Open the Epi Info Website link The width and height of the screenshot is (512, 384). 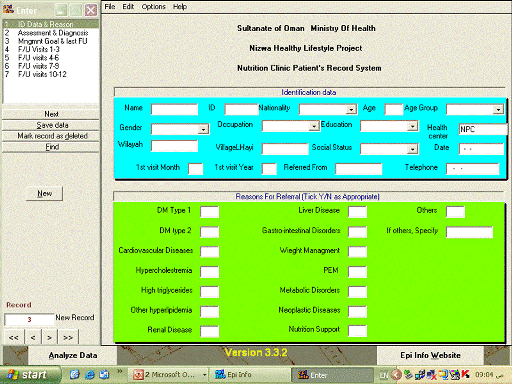430,355
